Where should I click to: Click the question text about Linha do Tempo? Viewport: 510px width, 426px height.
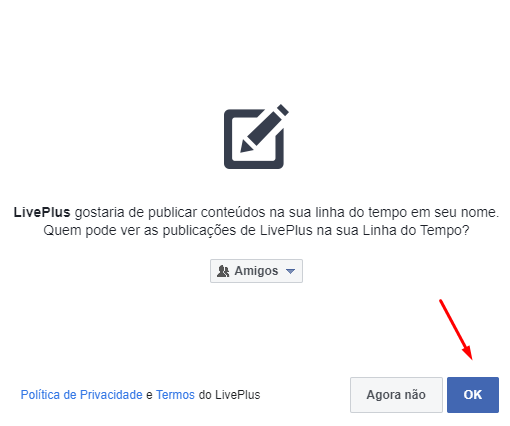[x=256, y=230]
